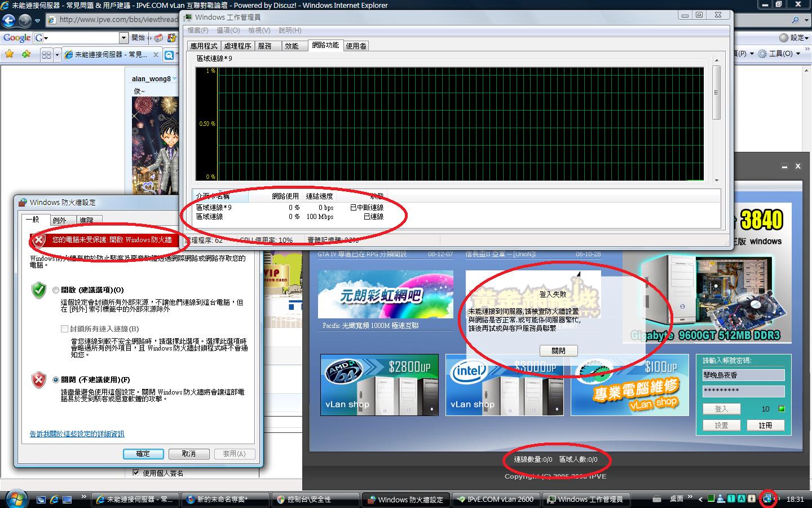Minimize the IPvE vLan client window
The height and width of the screenshot is (508, 812).
[x=784, y=167]
